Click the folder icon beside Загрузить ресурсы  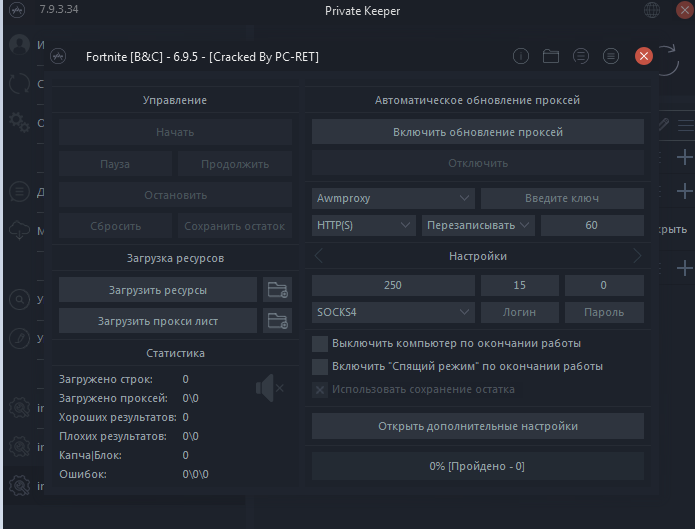click(277, 290)
